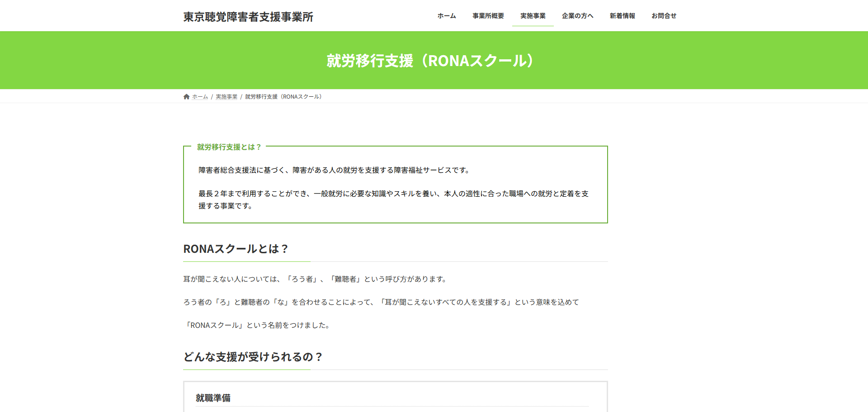This screenshot has height=412, width=868.
Task: Open お問合せ in the navigation bar
Action: 664,16
